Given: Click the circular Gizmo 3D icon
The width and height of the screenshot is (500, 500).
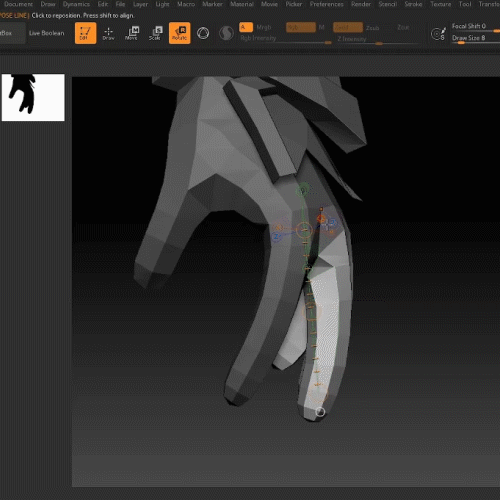Looking at the screenshot, I should [x=203, y=33].
